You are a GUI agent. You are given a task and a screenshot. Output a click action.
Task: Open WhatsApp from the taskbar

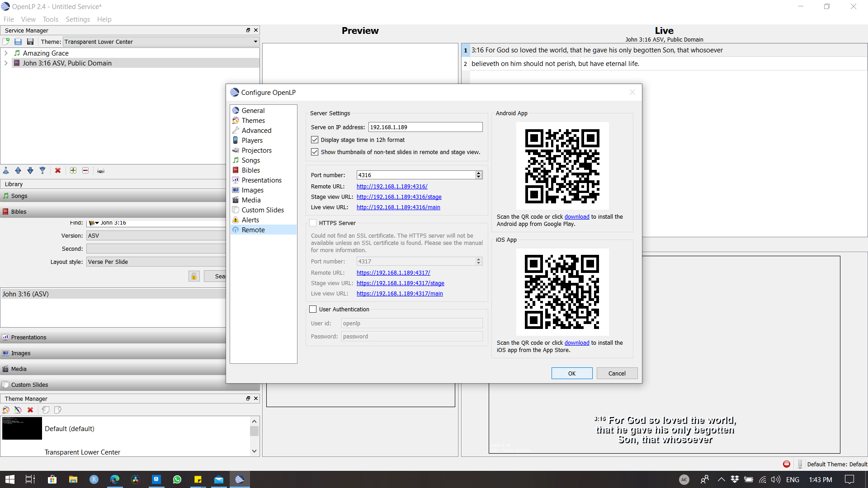click(x=177, y=479)
